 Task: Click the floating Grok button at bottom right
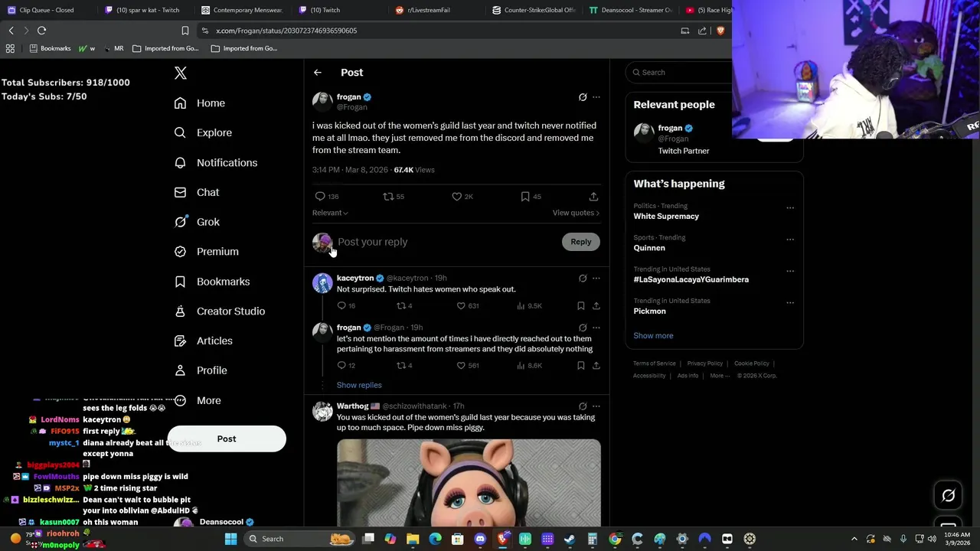(949, 496)
